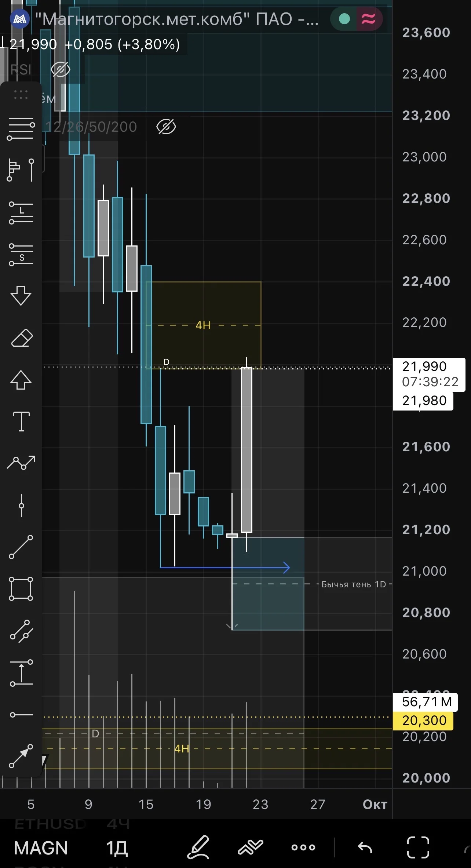
Task: Select the Eraser tool
Action: pyautogui.click(x=22, y=338)
